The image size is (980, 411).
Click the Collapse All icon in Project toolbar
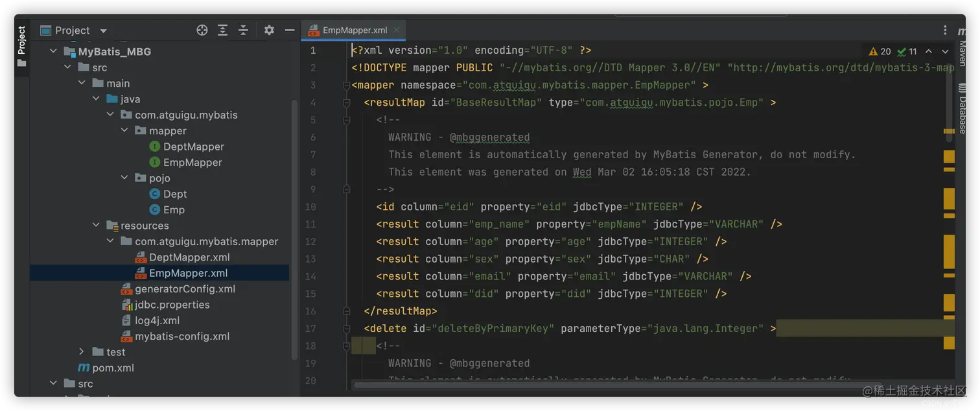pos(243,30)
